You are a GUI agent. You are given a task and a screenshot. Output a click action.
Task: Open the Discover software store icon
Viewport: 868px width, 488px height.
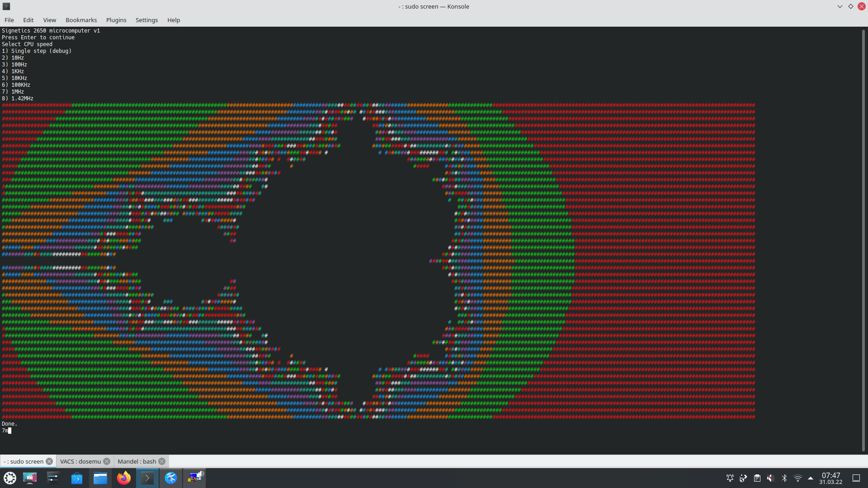(77, 478)
